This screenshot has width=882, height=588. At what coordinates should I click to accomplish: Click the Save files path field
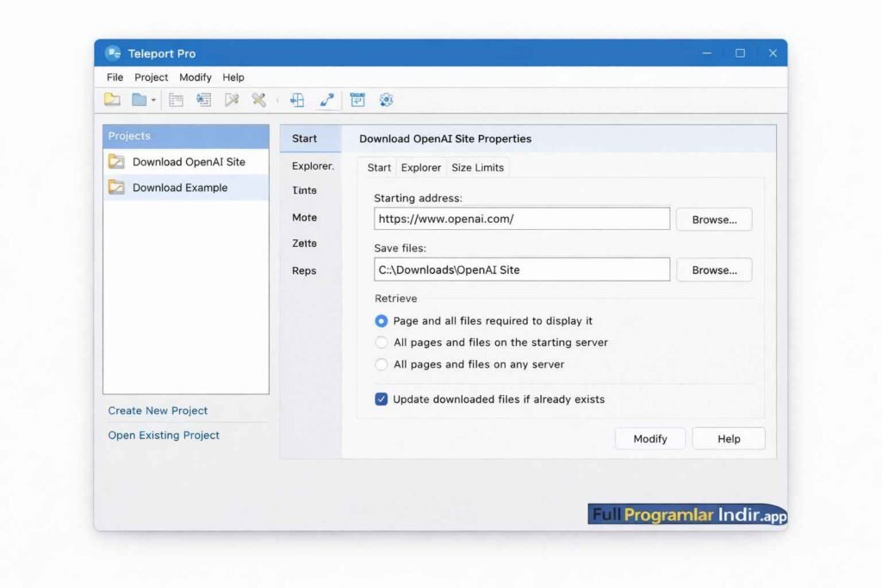coord(522,269)
